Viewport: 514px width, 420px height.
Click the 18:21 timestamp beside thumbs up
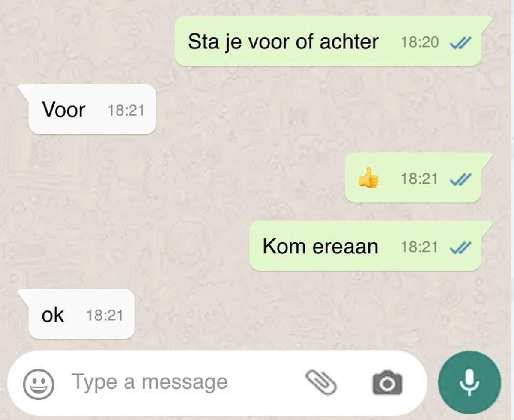pyautogui.click(x=419, y=179)
